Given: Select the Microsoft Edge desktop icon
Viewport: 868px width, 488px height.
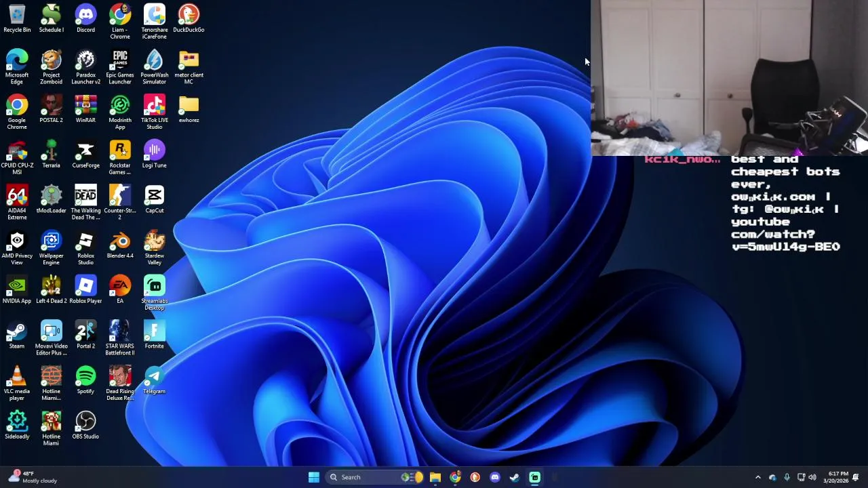Looking at the screenshot, I should click(17, 67).
